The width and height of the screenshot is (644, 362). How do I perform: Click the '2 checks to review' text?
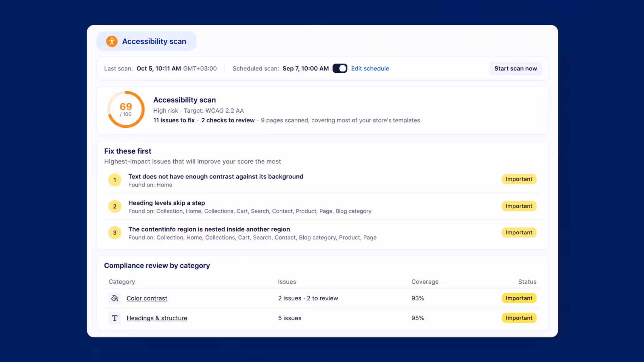pyautogui.click(x=228, y=120)
